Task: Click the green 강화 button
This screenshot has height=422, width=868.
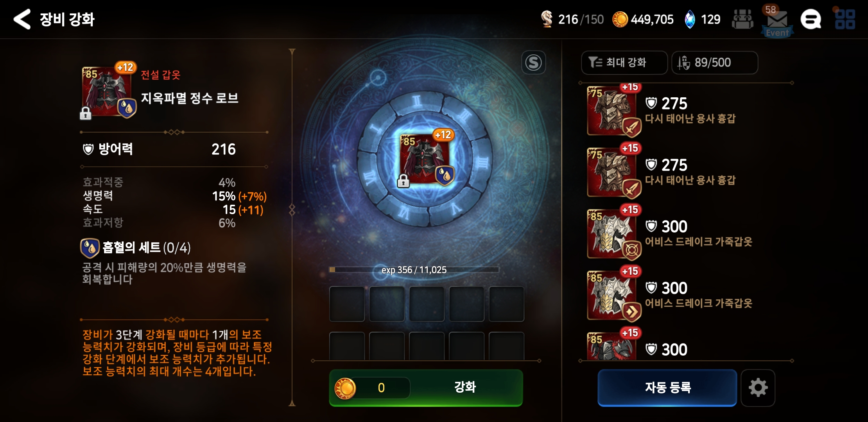Action: pyautogui.click(x=426, y=388)
